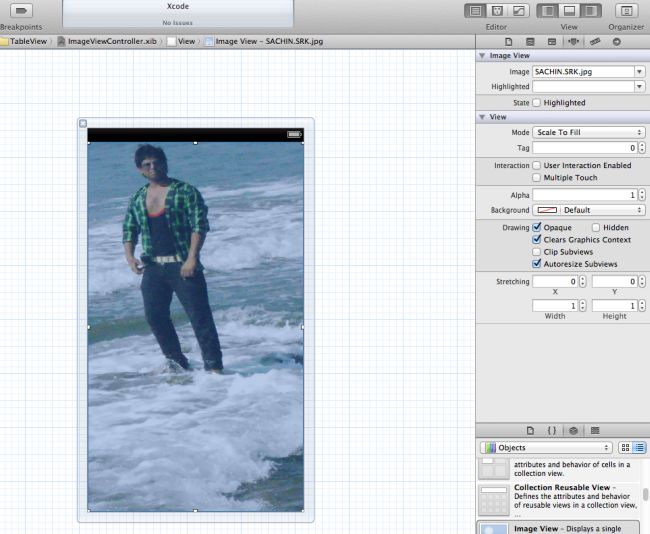This screenshot has height=534, width=650.
Task: Show the Identity inspector
Action: (x=552, y=42)
